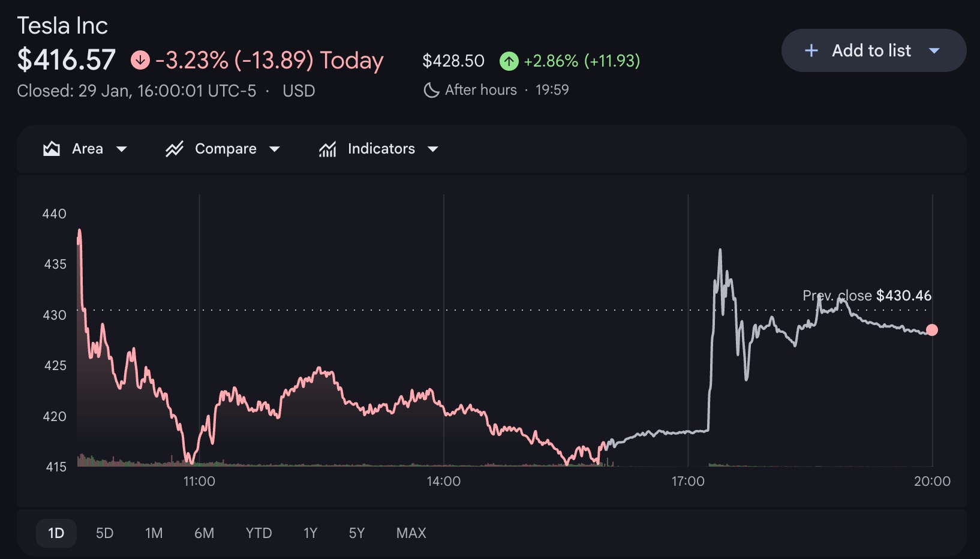Show the 6M time range
The height and width of the screenshot is (559, 980).
(204, 533)
